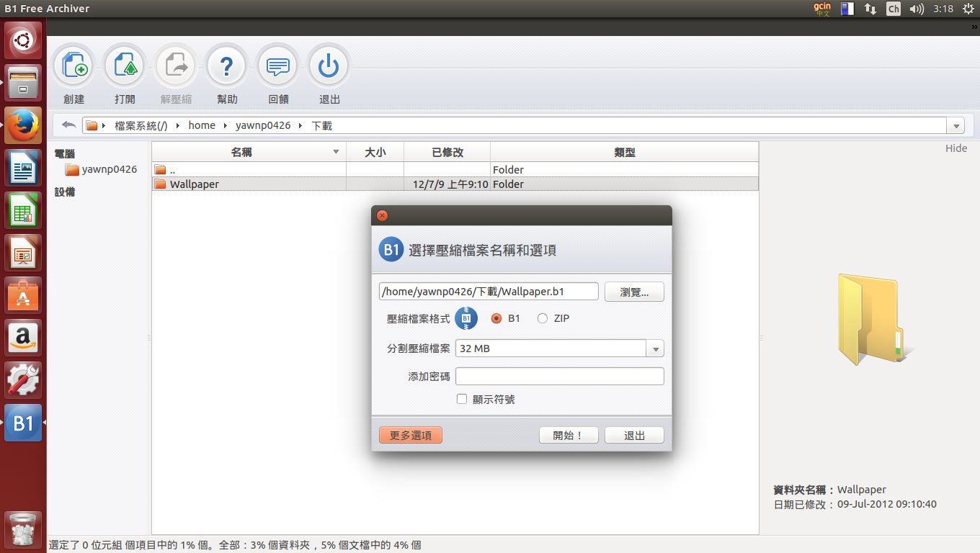Click the arrow before home in path
The height and width of the screenshot is (553, 980).
pyautogui.click(x=179, y=126)
